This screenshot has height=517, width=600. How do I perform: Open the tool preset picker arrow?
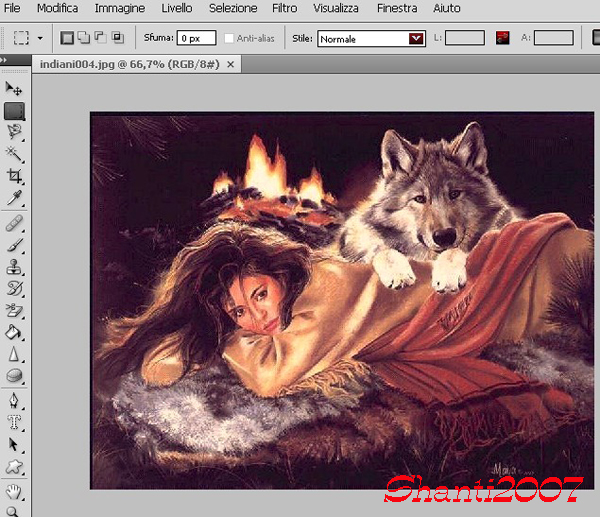coord(40,38)
